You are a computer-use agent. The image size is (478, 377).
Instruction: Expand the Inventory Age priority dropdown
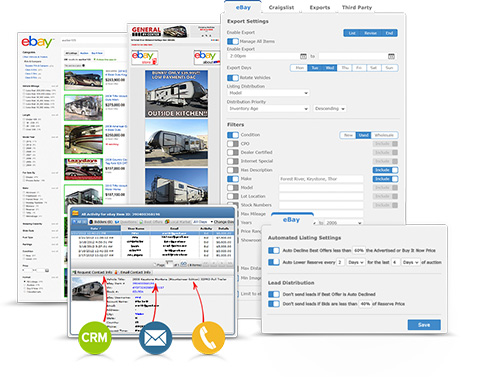click(x=268, y=109)
